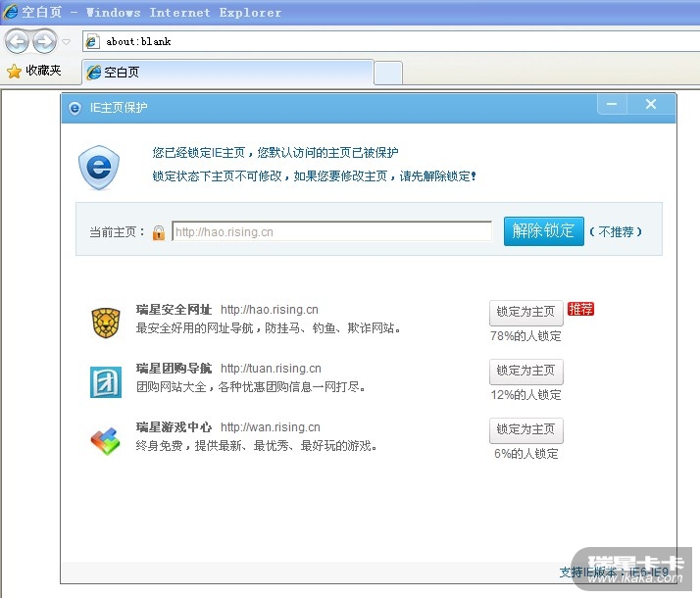Click the IE browser Forward arrow button
This screenshot has width=700, height=598.
pos(45,42)
